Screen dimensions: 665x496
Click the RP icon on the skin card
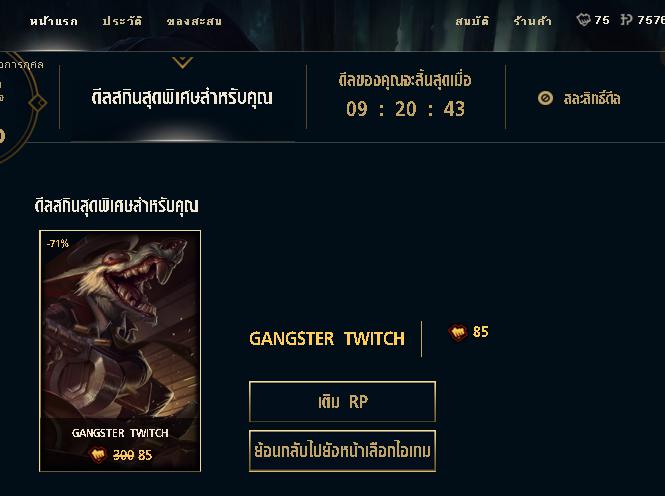[98, 455]
